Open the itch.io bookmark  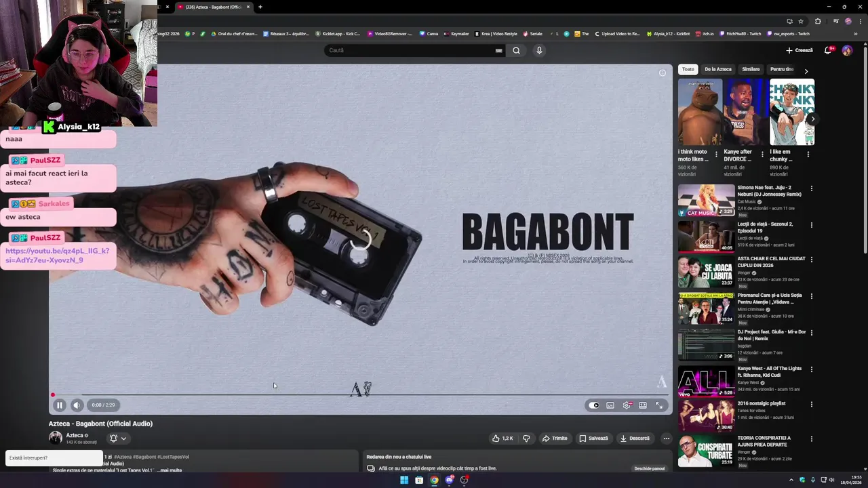click(x=704, y=33)
